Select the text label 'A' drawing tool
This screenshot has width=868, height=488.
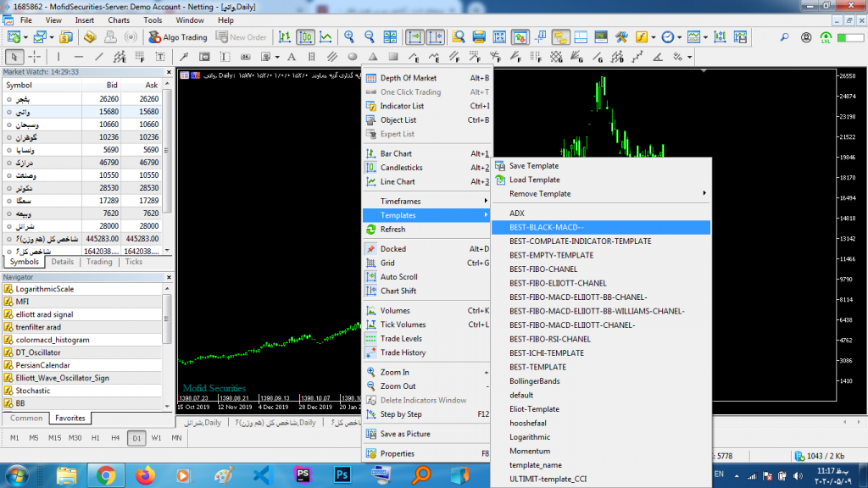tap(291, 57)
